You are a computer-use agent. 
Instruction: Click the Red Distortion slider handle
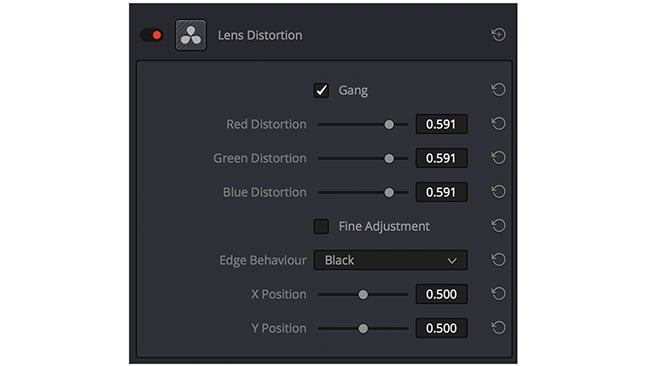click(389, 124)
